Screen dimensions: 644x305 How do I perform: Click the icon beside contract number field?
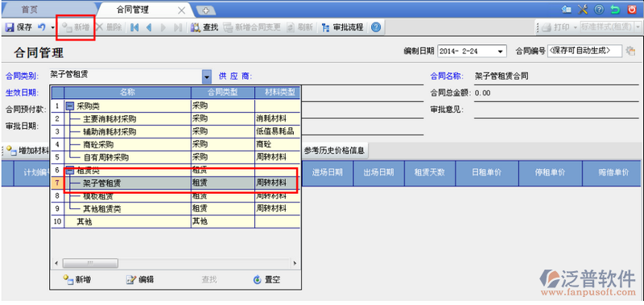point(630,51)
